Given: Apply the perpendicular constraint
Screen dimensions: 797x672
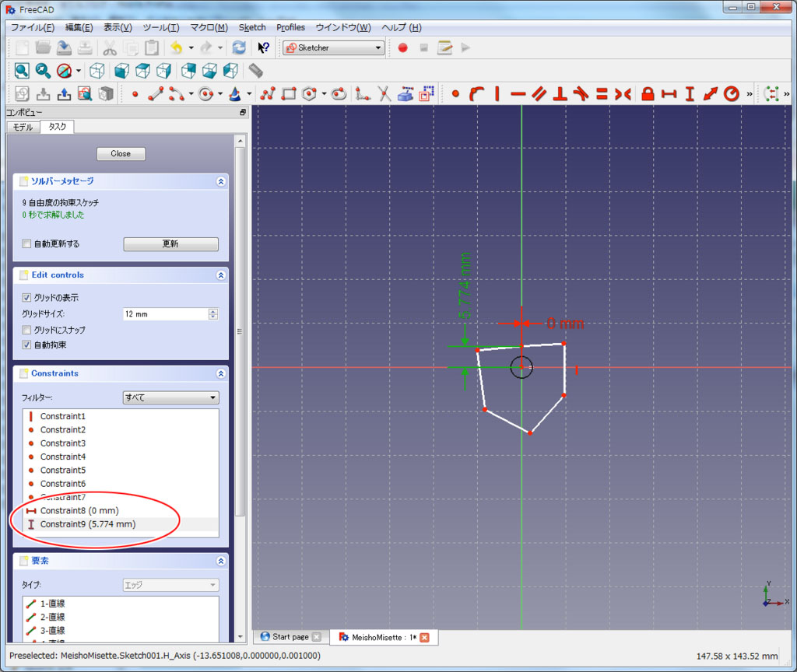Looking at the screenshot, I should pos(560,94).
